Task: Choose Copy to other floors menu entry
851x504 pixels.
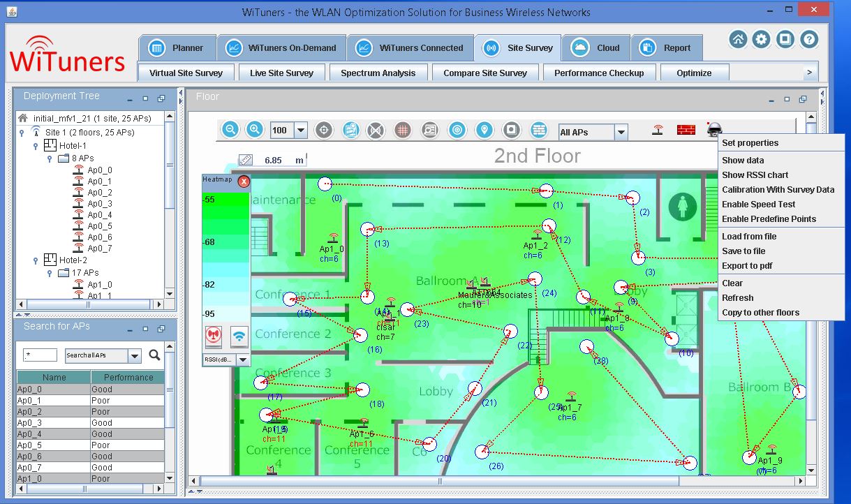Action: (780, 313)
